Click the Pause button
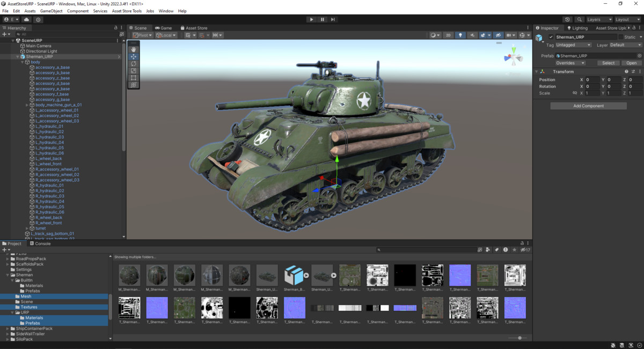Viewport: 644px width, 349px height. 322,19
